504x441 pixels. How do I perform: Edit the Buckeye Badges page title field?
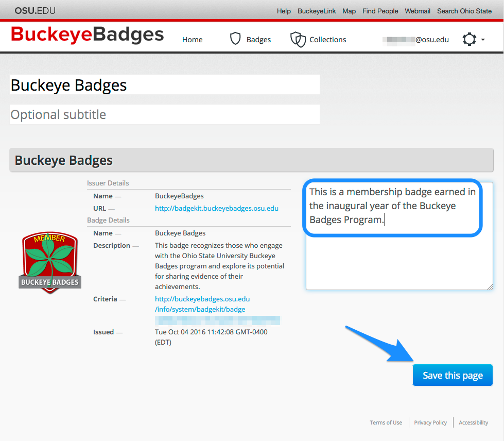tap(165, 84)
